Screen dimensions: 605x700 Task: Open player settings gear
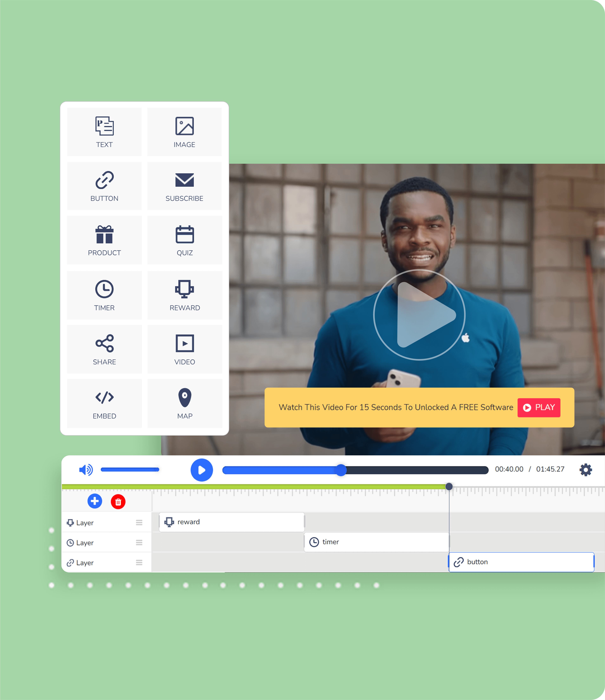point(586,470)
